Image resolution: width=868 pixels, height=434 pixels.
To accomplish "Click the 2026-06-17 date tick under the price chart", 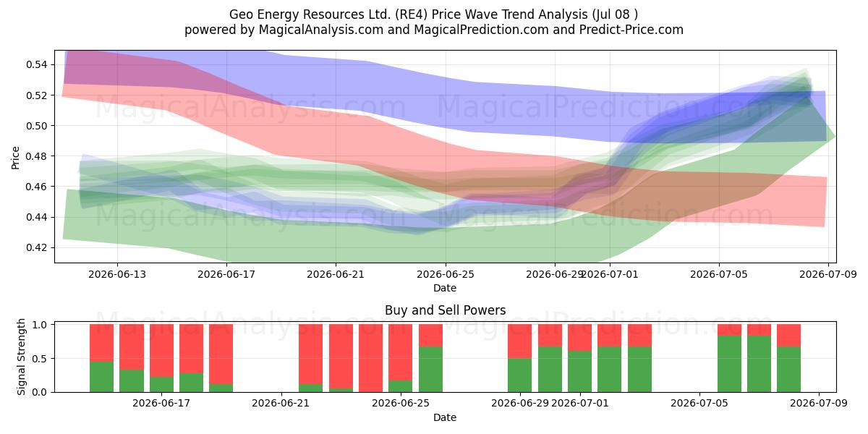I will (226, 274).
